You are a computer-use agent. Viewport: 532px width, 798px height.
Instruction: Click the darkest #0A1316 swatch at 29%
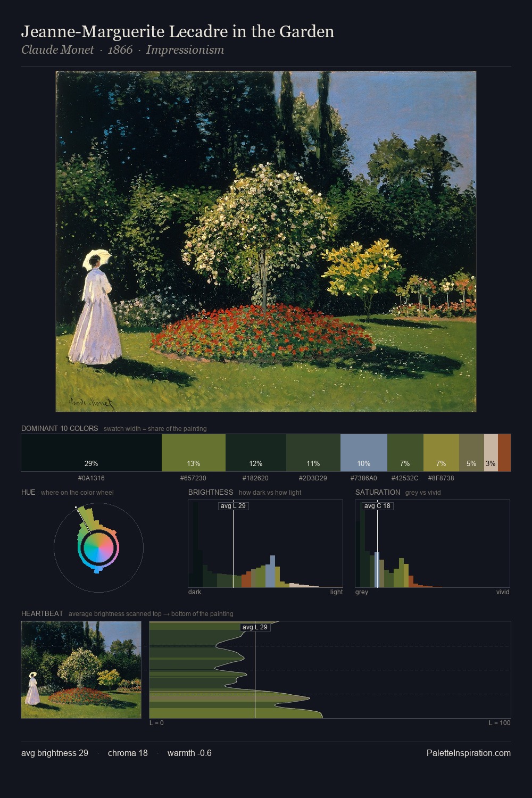(92, 453)
